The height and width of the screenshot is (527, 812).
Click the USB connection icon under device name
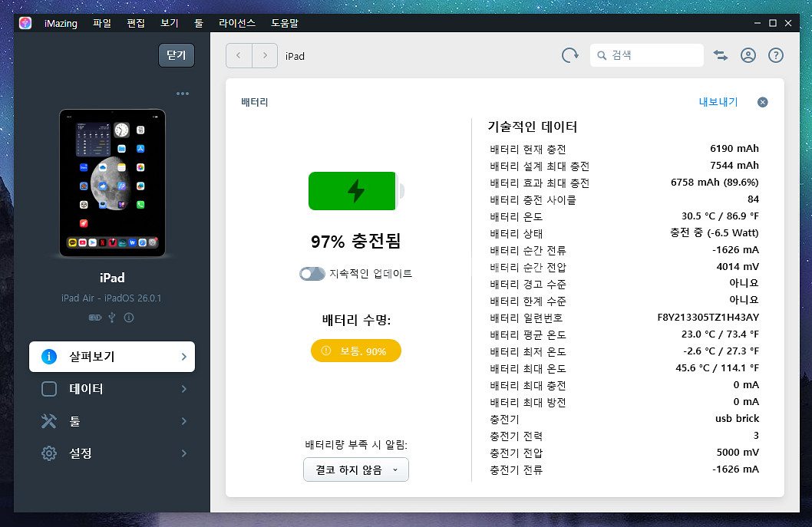[113, 318]
